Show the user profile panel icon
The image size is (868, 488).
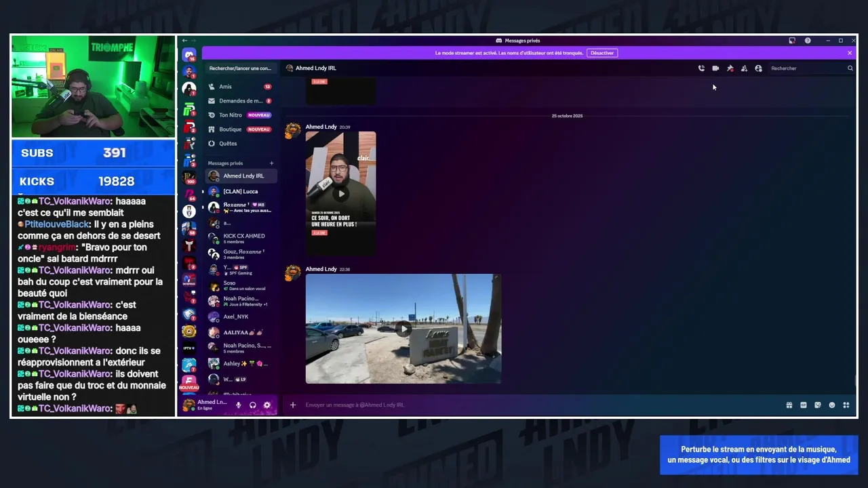pos(758,68)
